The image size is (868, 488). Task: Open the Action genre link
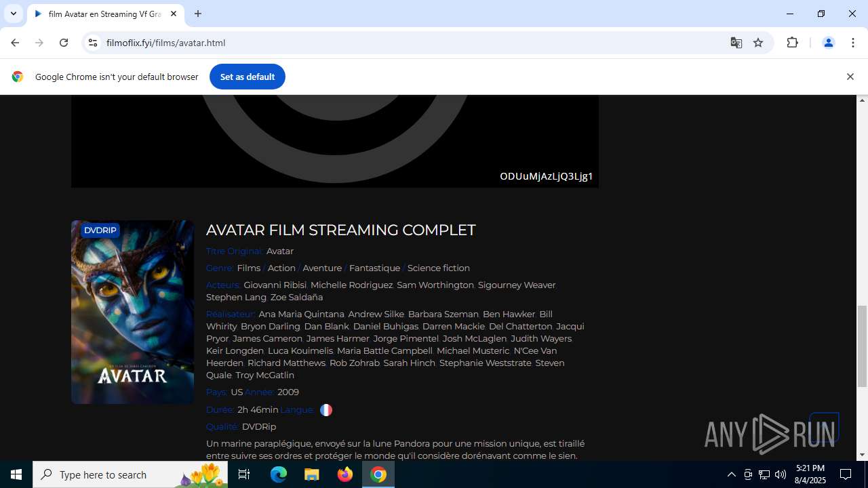pos(281,268)
